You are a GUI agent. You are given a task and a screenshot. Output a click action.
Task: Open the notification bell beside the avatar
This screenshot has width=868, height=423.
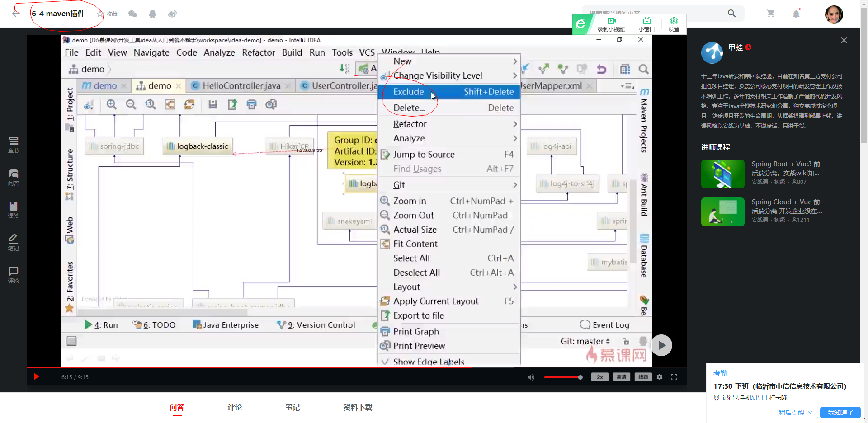pyautogui.click(x=796, y=14)
